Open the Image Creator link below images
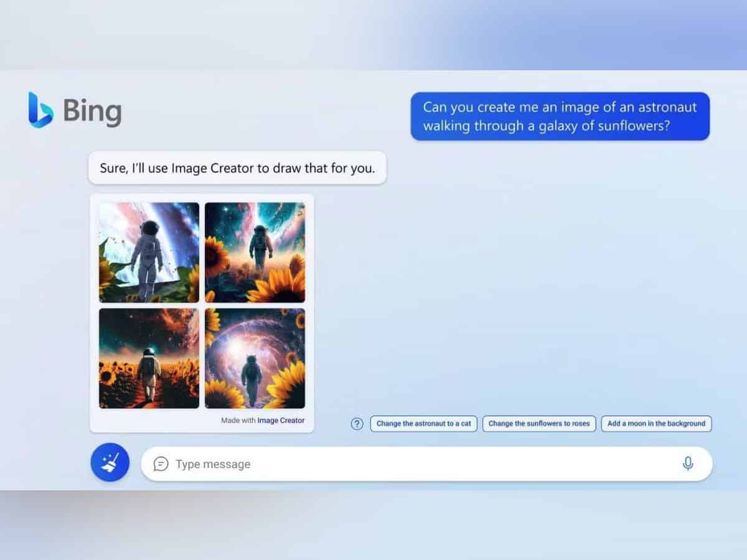This screenshot has height=560, width=747. pyautogui.click(x=281, y=421)
